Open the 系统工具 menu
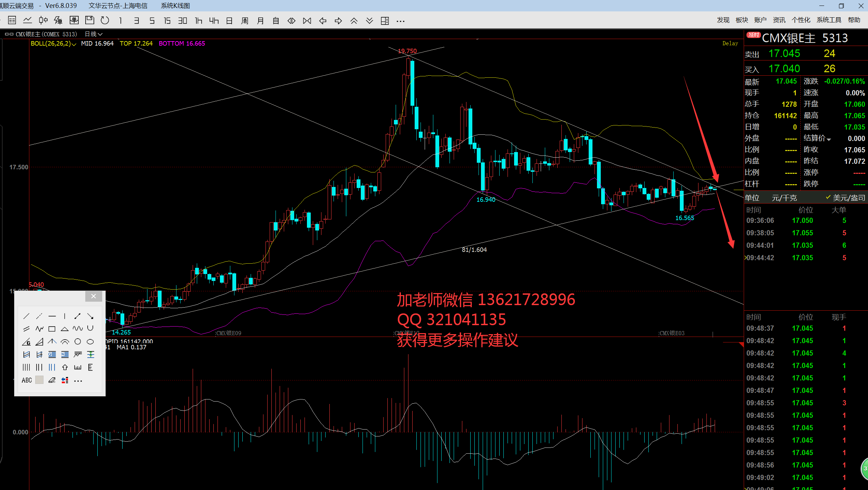868x490 pixels. [829, 20]
